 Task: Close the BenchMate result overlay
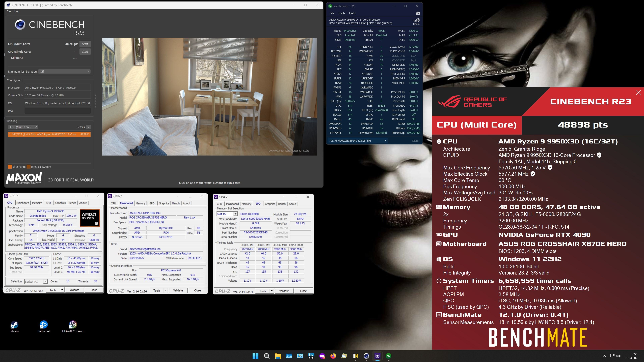[638, 93]
